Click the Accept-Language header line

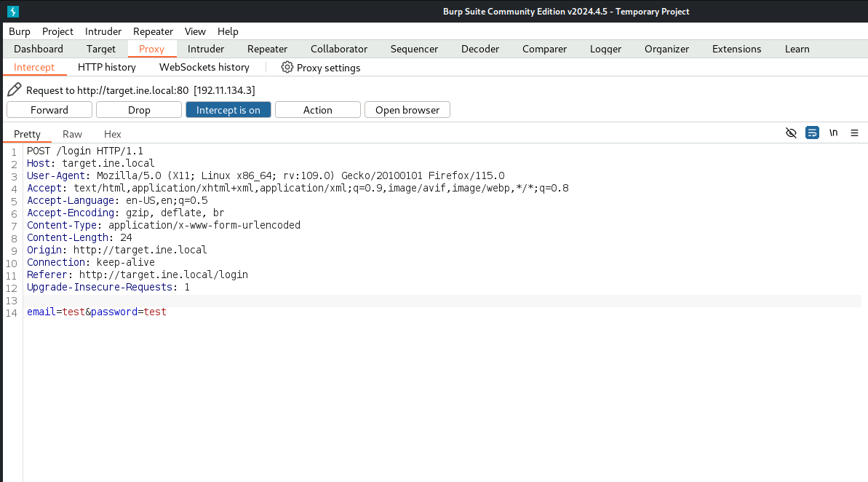click(117, 200)
